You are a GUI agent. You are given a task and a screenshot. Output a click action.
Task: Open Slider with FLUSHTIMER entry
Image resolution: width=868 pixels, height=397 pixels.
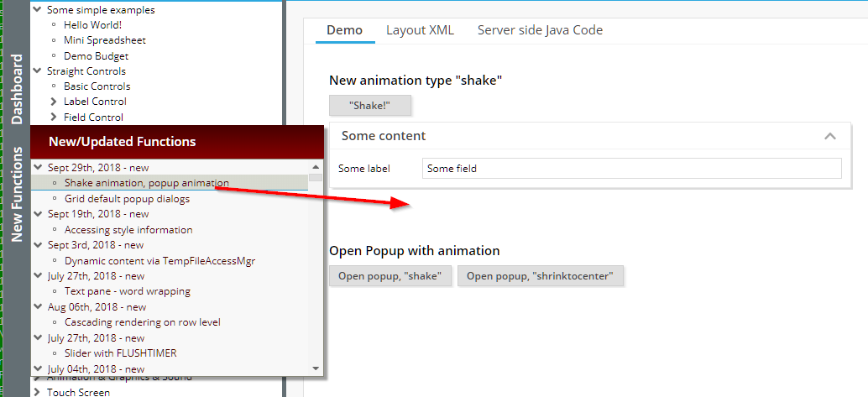[120, 353]
